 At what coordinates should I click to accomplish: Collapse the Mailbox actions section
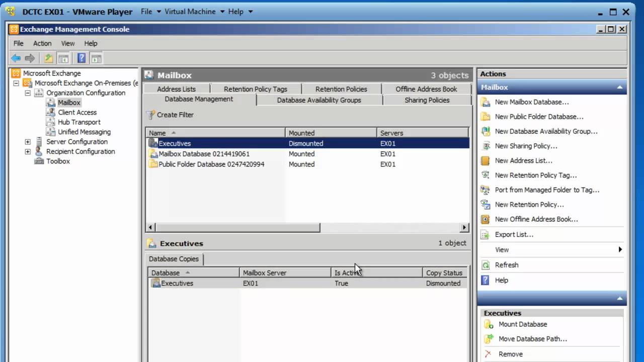(x=620, y=87)
